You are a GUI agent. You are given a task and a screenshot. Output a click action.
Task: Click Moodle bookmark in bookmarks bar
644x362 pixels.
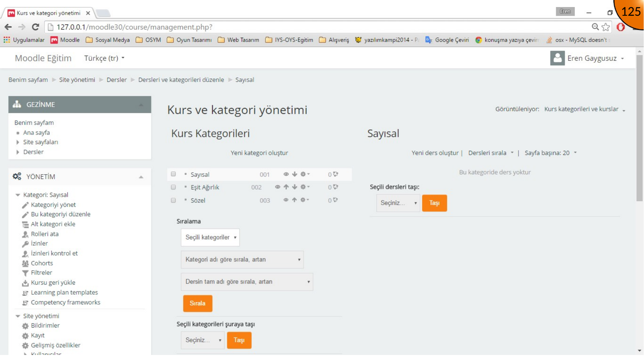(x=65, y=40)
